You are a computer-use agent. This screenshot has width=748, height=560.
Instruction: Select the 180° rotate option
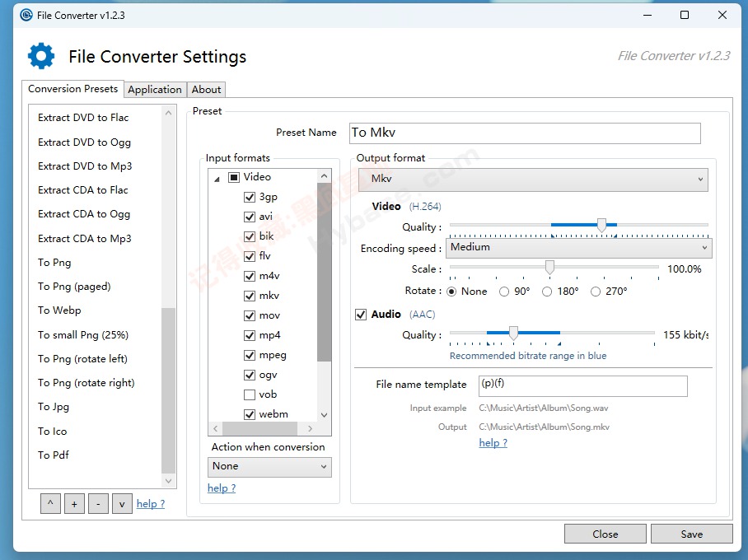coord(547,292)
